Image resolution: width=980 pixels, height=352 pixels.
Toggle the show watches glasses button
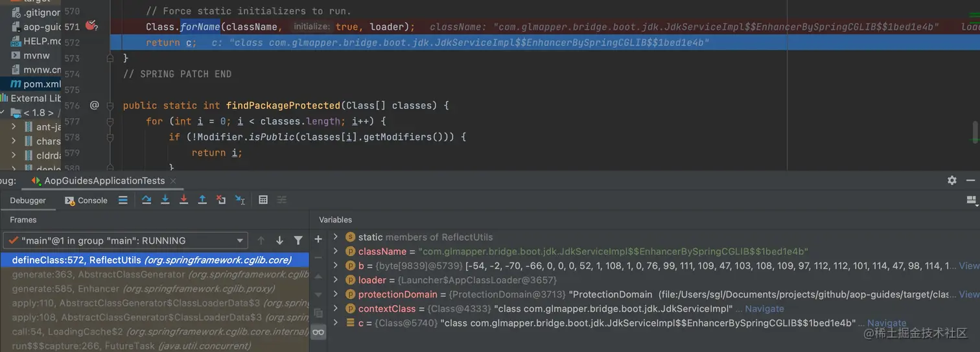318,332
